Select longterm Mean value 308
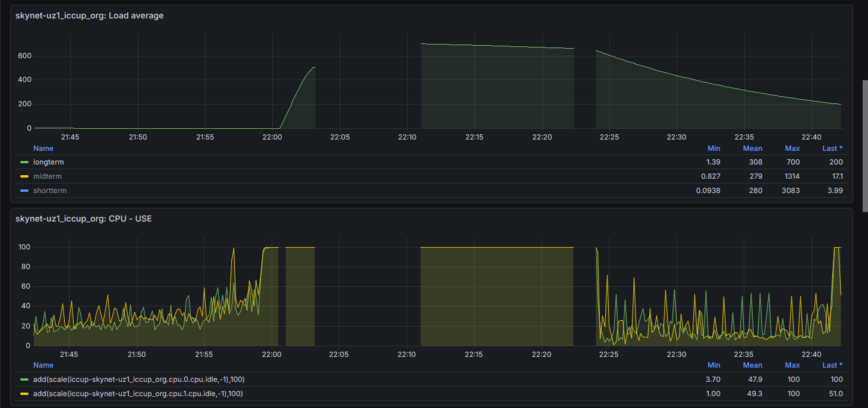The width and height of the screenshot is (868, 408). pos(756,162)
